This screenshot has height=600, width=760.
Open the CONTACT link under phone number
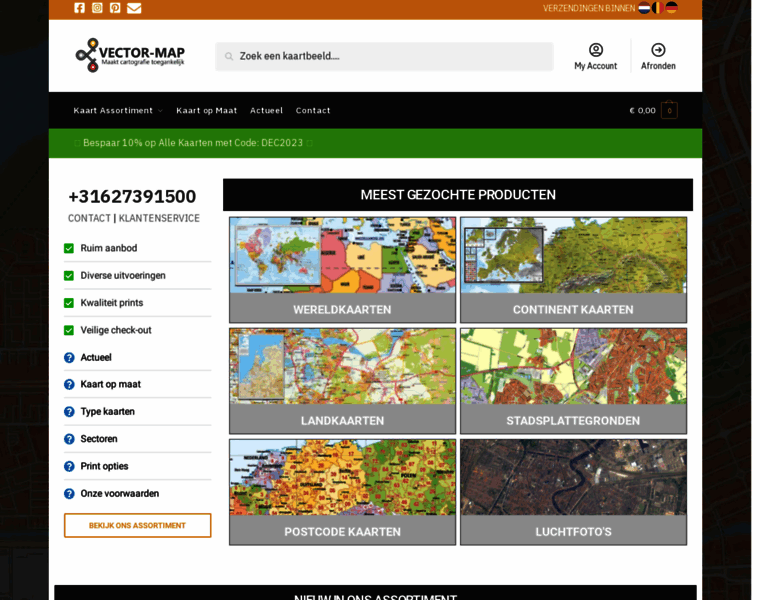[x=89, y=218]
